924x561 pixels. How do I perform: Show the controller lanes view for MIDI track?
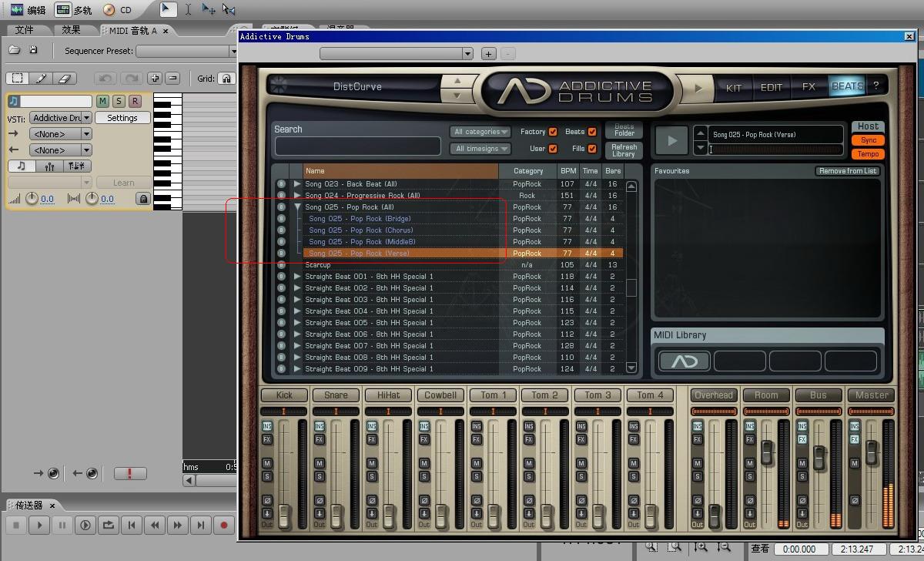click(78, 166)
